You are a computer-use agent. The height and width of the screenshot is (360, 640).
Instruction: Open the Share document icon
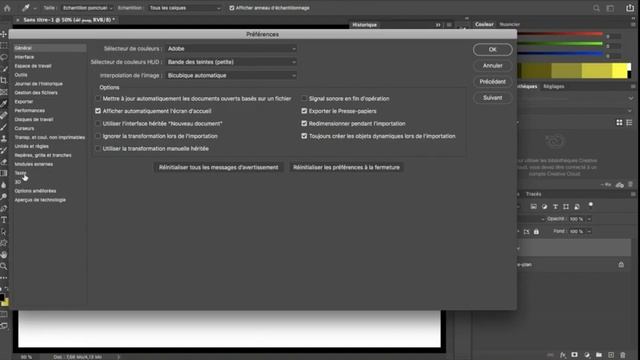[x=630, y=8]
